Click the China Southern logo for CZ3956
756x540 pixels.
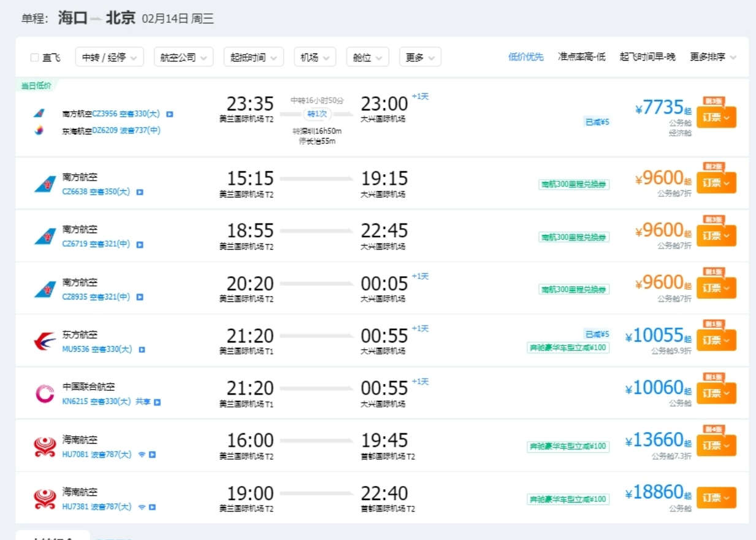[39, 114]
